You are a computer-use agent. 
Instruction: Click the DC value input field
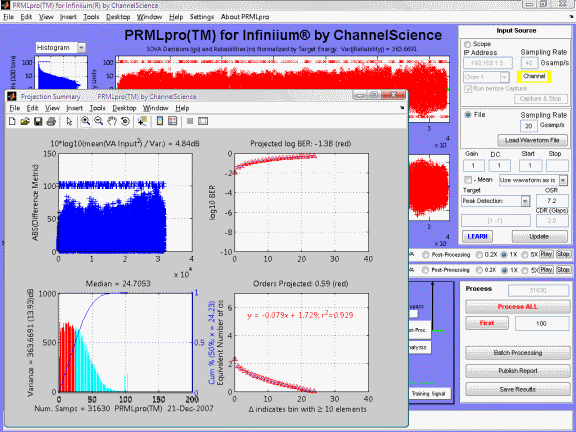click(499, 166)
